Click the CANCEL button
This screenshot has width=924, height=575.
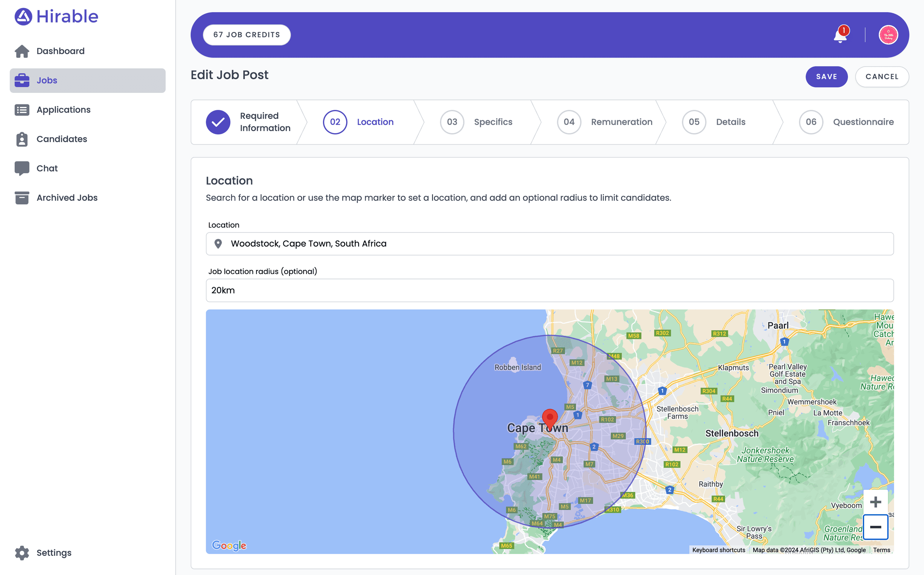pyautogui.click(x=882, y=77)
